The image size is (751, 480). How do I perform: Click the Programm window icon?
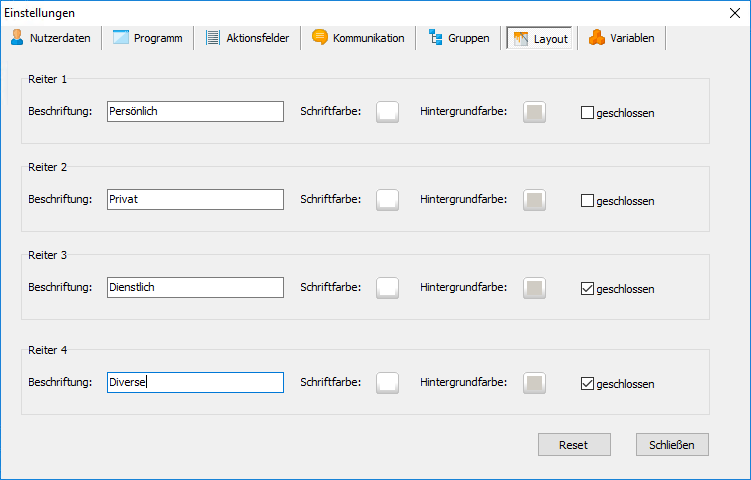pos(121,38)
